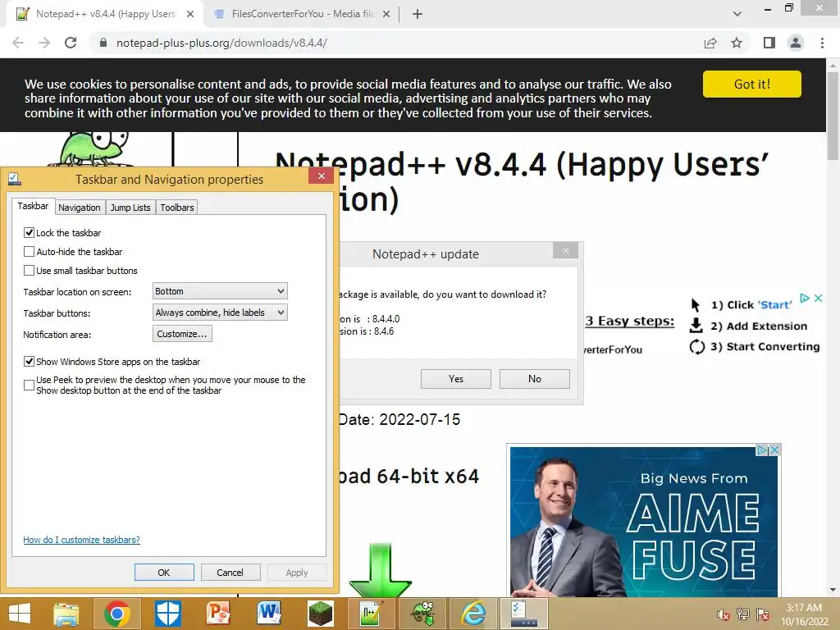Viewport: 840px width, 630px height.
Task: Accept cookies with Got it! button
Action: point(752,84)
